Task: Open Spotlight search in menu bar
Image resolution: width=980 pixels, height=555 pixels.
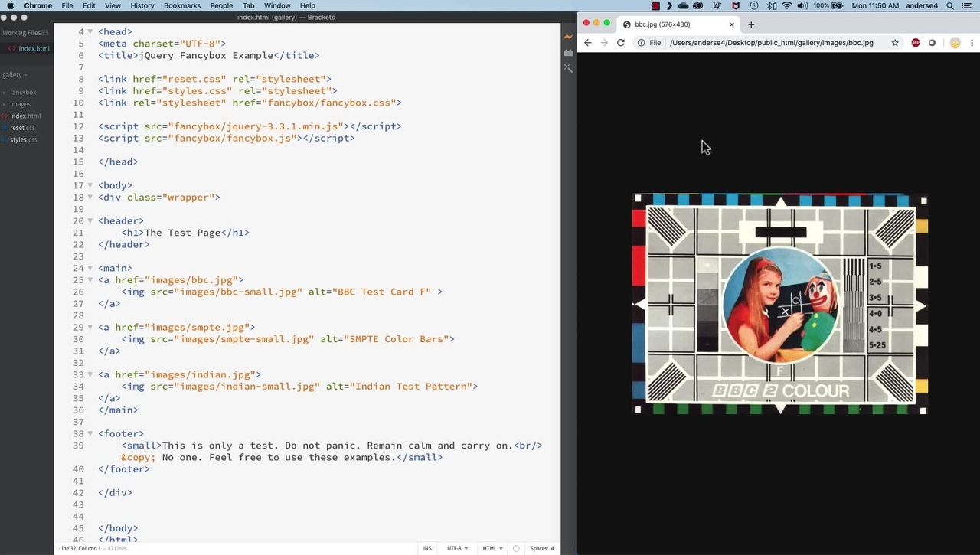Action: coord(950,5)
